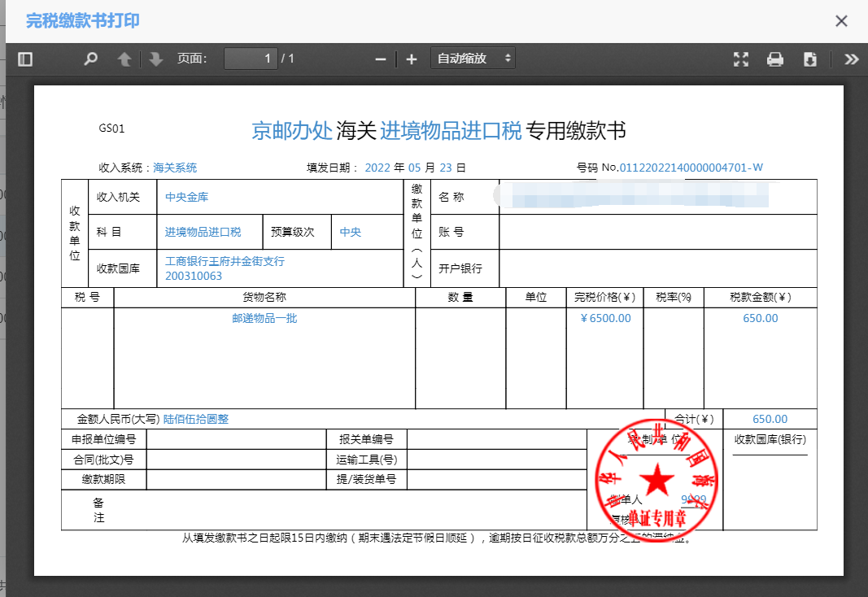Click the 完税价格(¥) column header
This screenshot has height=597, width=868.
coord(604,297)
